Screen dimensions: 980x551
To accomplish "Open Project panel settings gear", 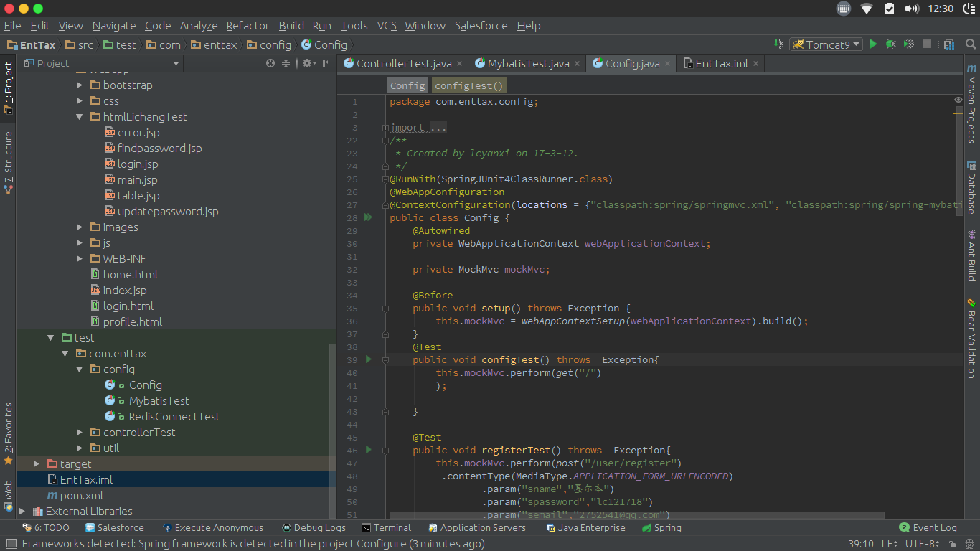I will pyautogui.click(x=308, y=63).
